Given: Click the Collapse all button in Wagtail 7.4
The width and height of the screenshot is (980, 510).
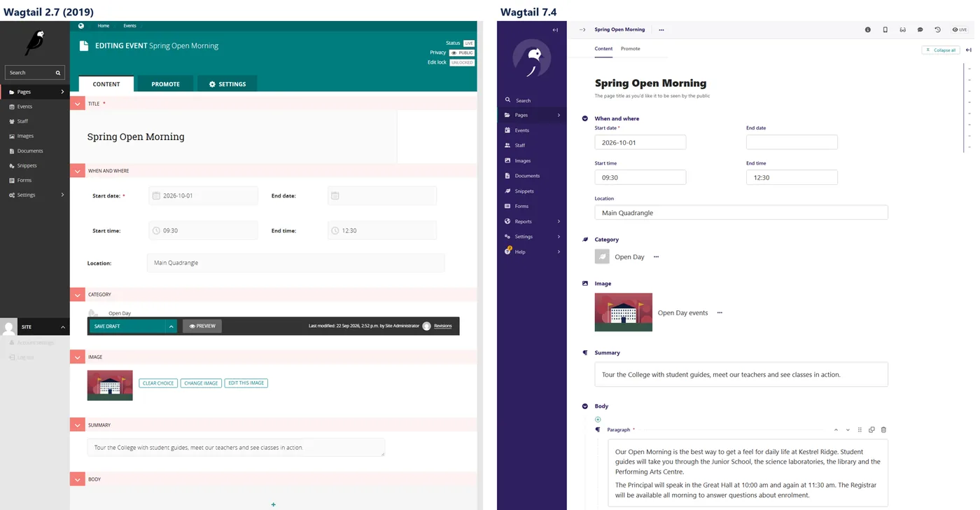Looking at the screenshot, I should (941, 50).
